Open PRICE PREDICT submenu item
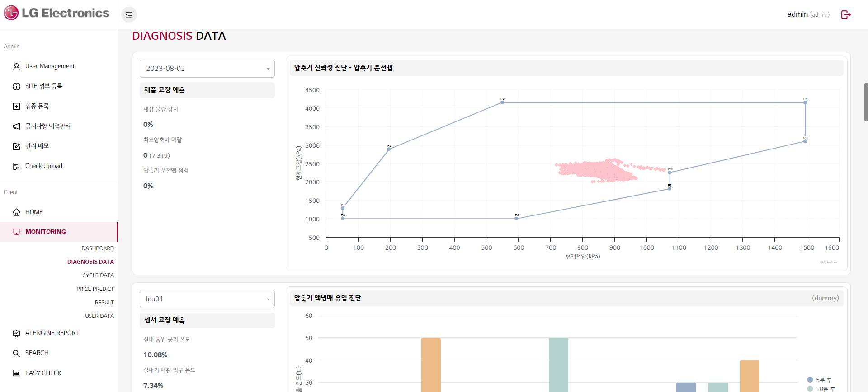This screenshot has height=392, width=868. pos(95,289)
